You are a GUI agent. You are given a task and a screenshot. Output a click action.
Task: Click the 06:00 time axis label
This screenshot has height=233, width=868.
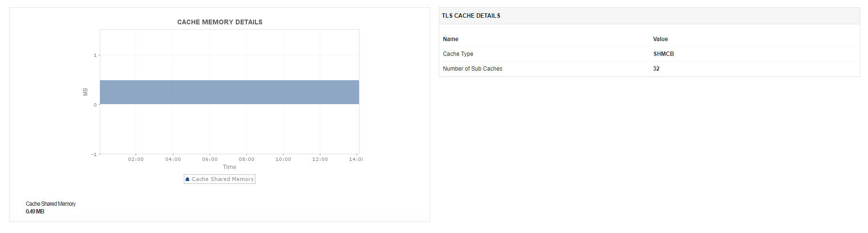point(210,159)
